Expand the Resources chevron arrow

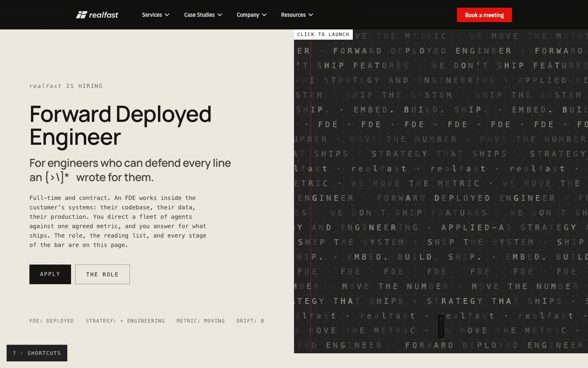tap(311, 15)
